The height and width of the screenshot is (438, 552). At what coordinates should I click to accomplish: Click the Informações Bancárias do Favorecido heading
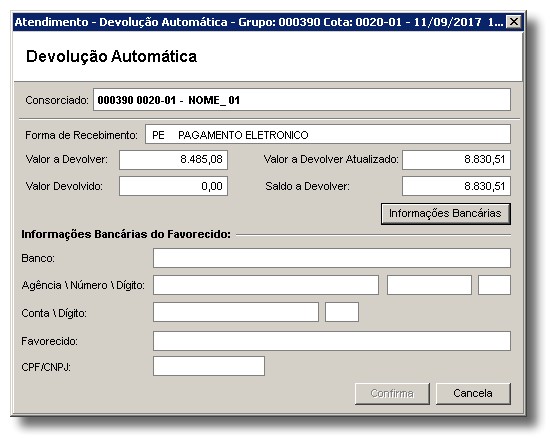coord(126,234)
